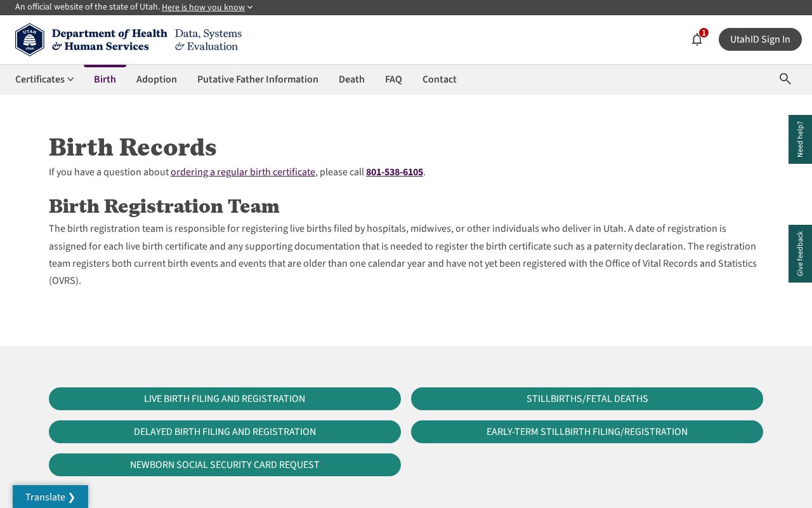Open the FAQ menu item
The height and width of the screenshot is (508, 812).
pyautogui.click(x=393, y=79)
